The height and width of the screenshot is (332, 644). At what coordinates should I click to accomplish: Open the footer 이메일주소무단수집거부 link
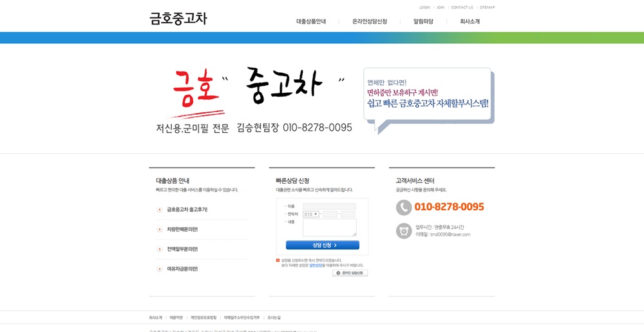pyautogui.click(x=242, y=318)
